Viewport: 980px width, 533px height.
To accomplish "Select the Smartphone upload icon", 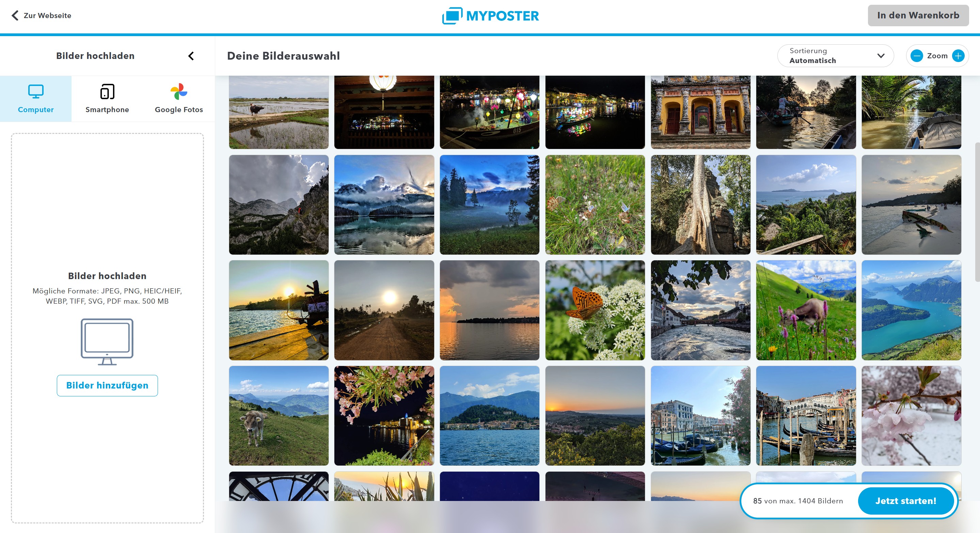I will 107,91.
